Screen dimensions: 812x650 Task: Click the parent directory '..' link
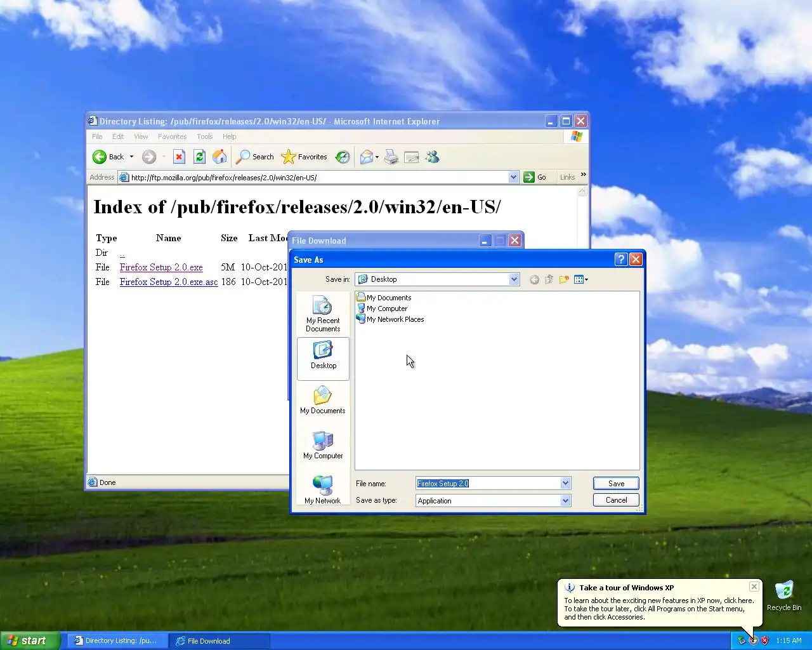coord(122,253)
